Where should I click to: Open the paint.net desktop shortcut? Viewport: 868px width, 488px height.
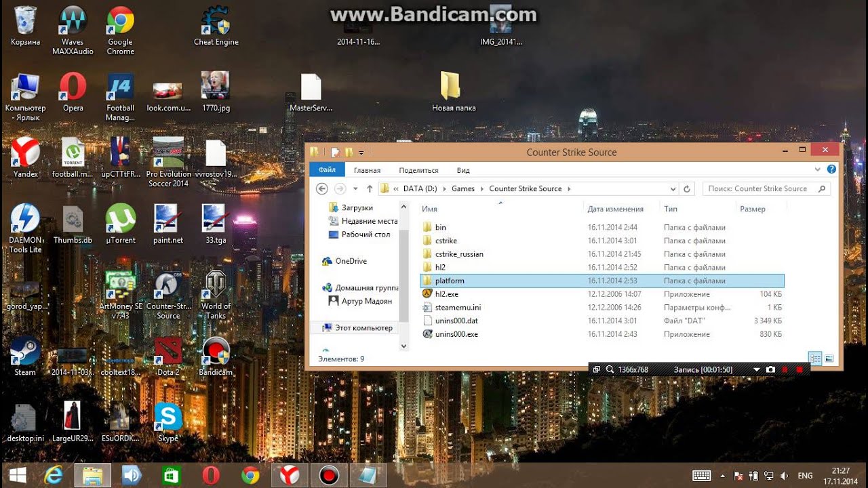click(168, 224)
